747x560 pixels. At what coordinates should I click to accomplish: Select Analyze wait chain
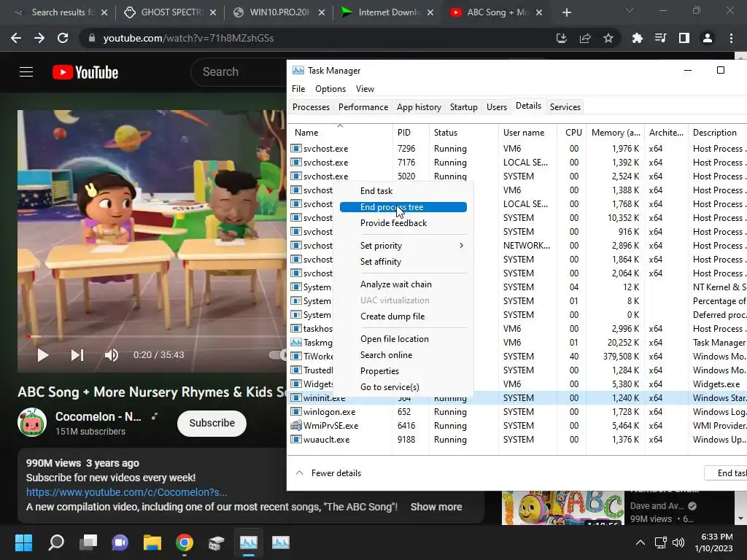tap(403, 284)
